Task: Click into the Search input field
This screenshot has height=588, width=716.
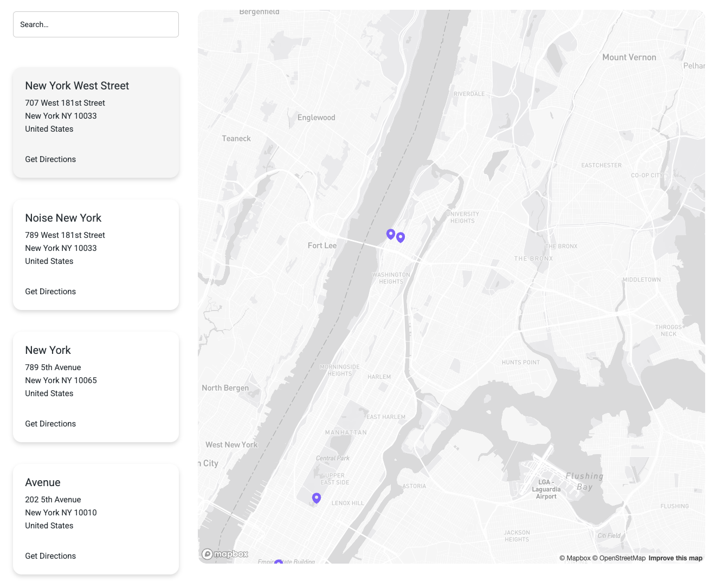Action: [x=96, y=24]
